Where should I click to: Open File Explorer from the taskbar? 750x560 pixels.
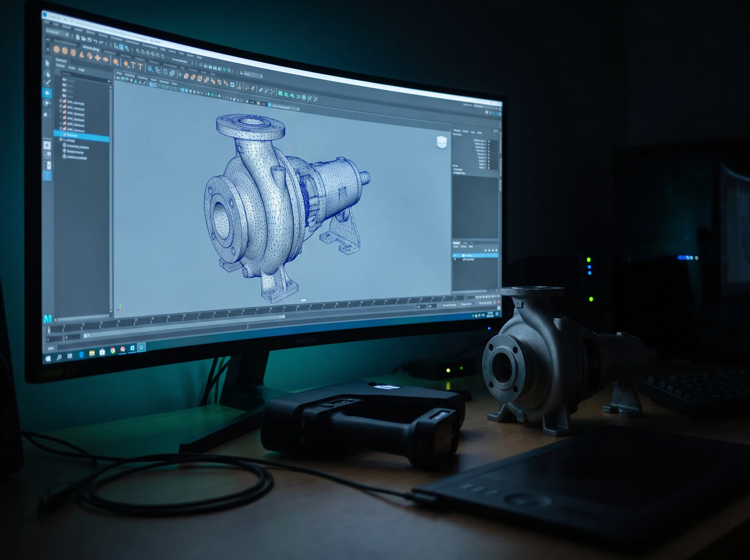(92, 353)
